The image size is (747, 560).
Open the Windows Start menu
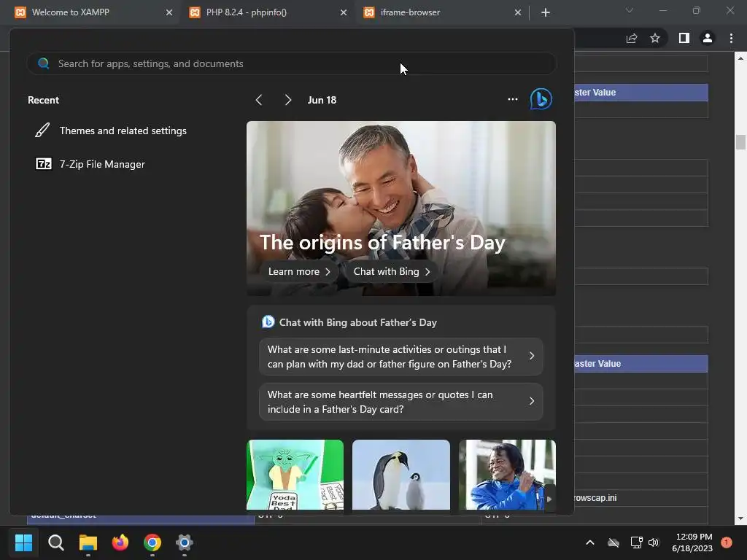[23, 542]
